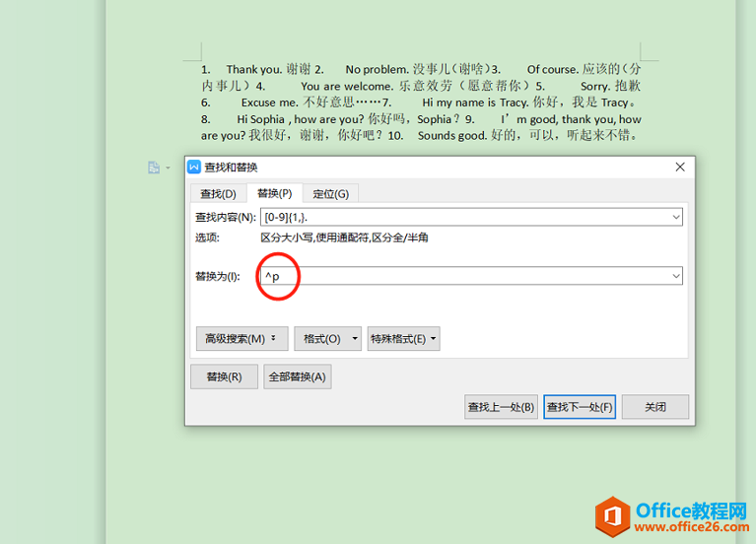Click the 替换(R) button

[x=224, y=376]
